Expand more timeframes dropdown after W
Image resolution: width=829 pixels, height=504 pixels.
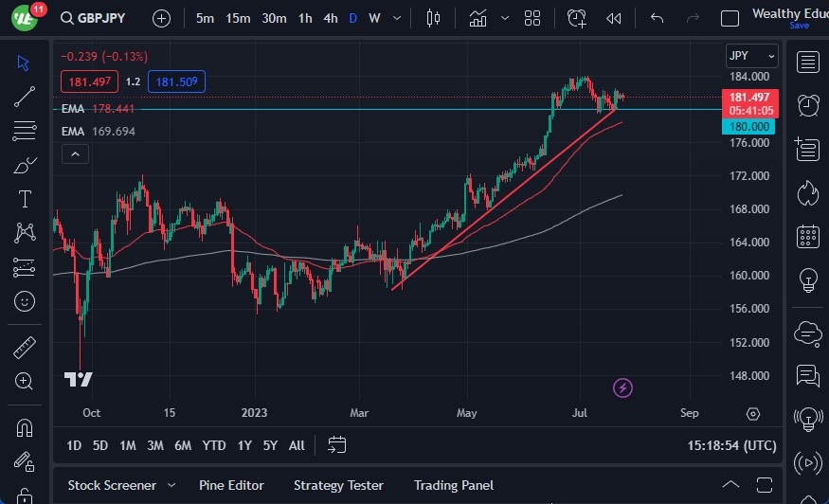click(396, 18)
